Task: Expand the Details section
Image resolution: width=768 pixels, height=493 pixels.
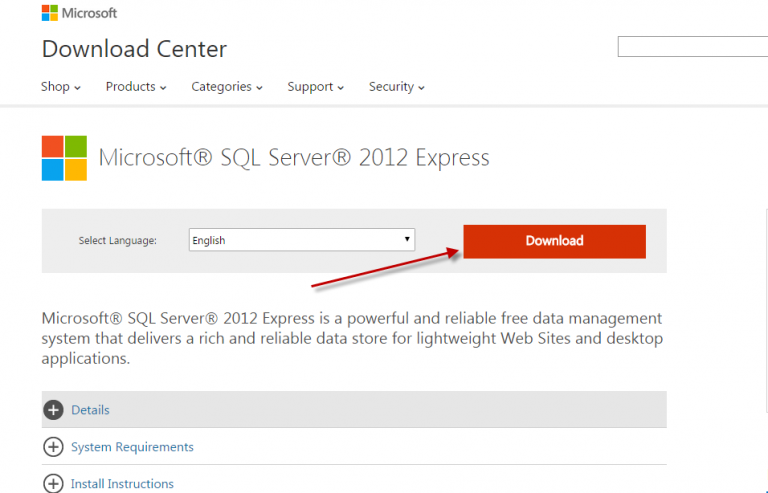Action: click(x=90, y=410)
